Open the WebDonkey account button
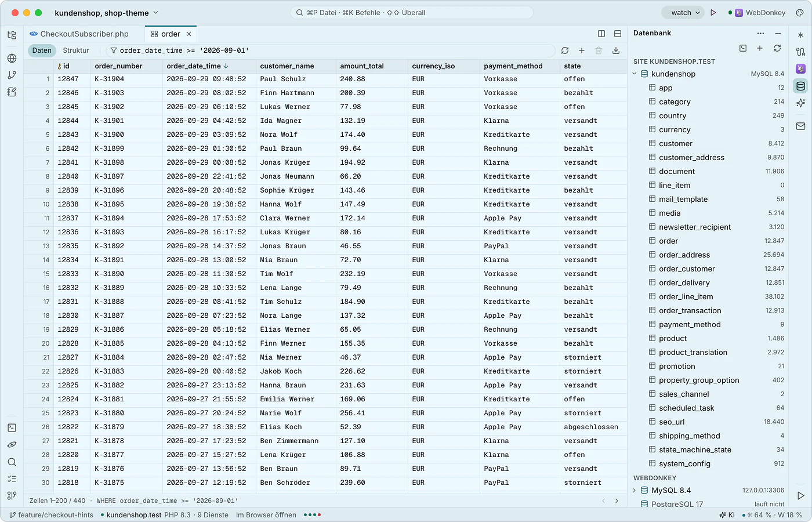This screenshot has height=522, width=812. (757, 13)
